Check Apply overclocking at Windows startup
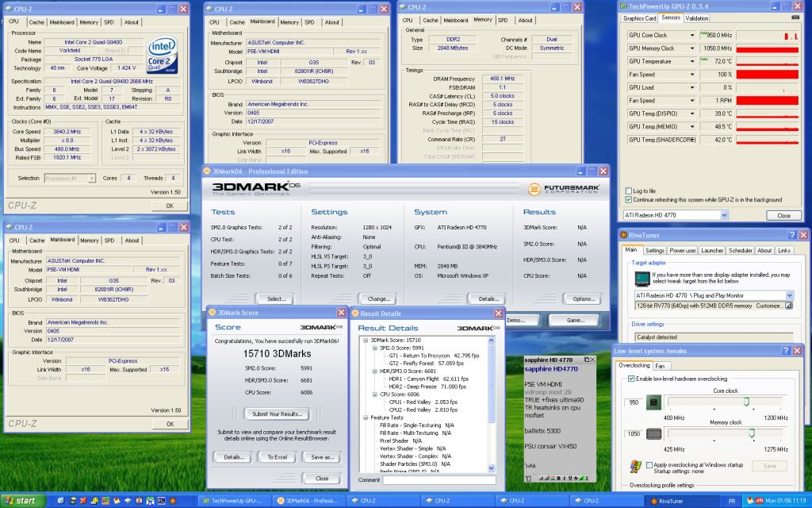The height and width of the screenshot is (508, 812). (650, 464)
